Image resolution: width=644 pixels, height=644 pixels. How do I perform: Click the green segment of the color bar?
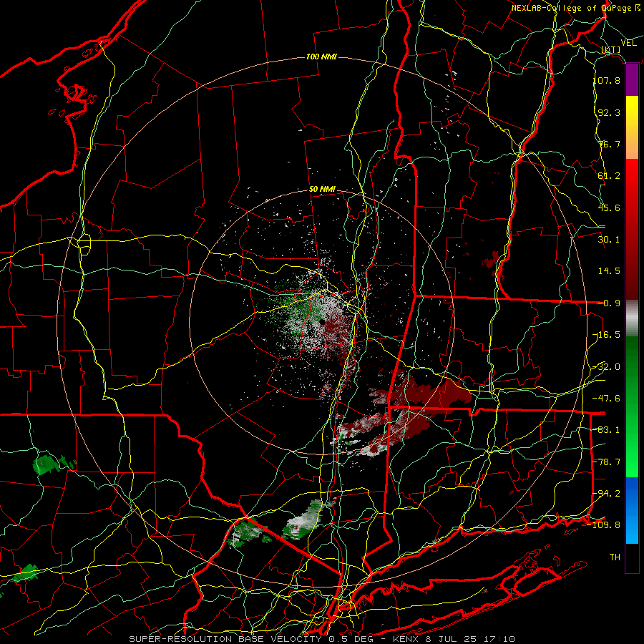pos(632,406)
